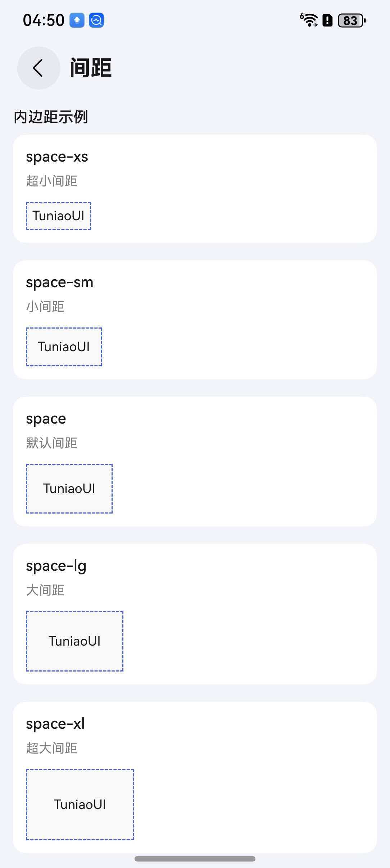Expand the space-xs card
The image size is (390, 868).
coord(194,187)
